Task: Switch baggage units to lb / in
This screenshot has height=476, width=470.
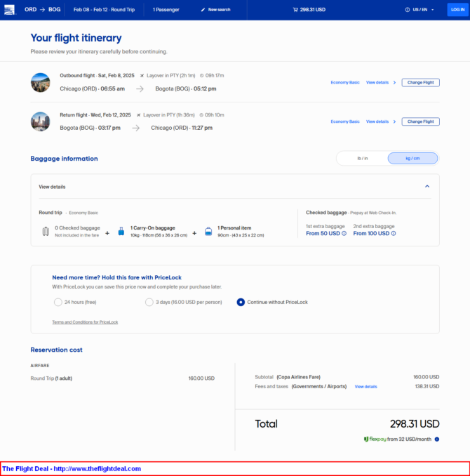Action: (x=362, y=158)
